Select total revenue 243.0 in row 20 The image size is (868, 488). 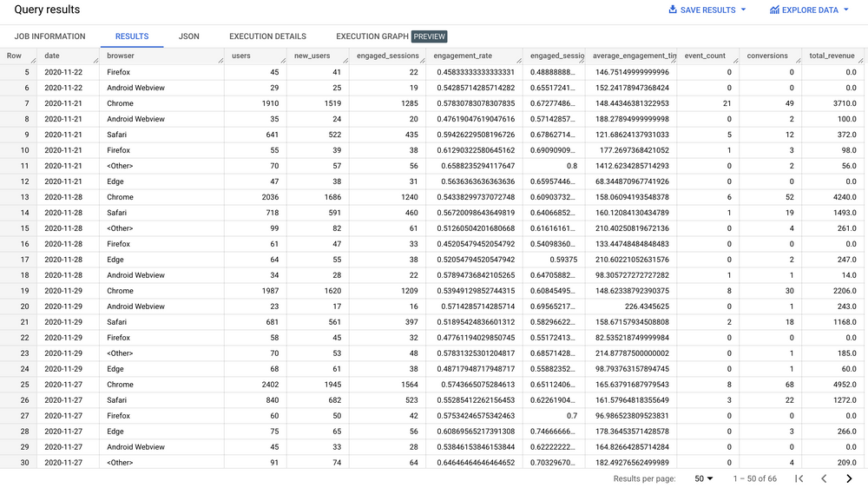point(847,307)
